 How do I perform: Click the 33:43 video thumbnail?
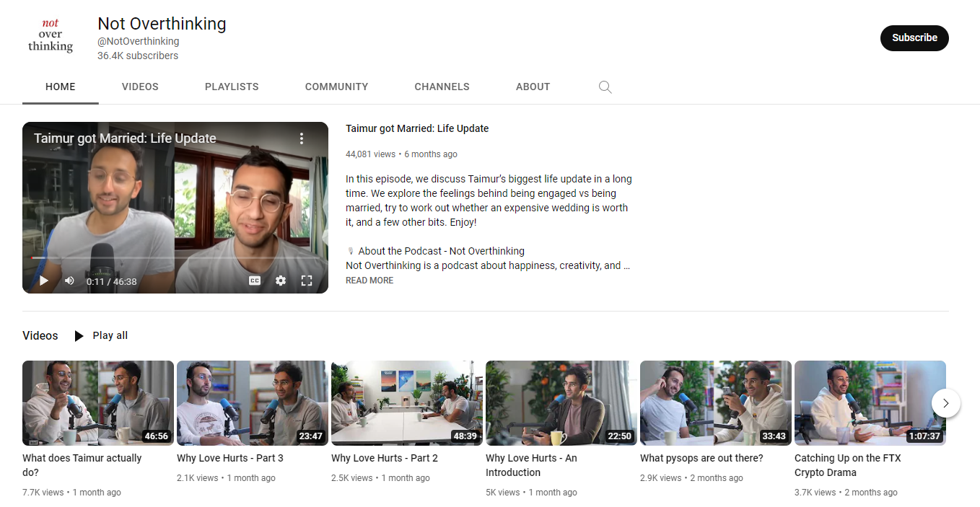[716, 403]
